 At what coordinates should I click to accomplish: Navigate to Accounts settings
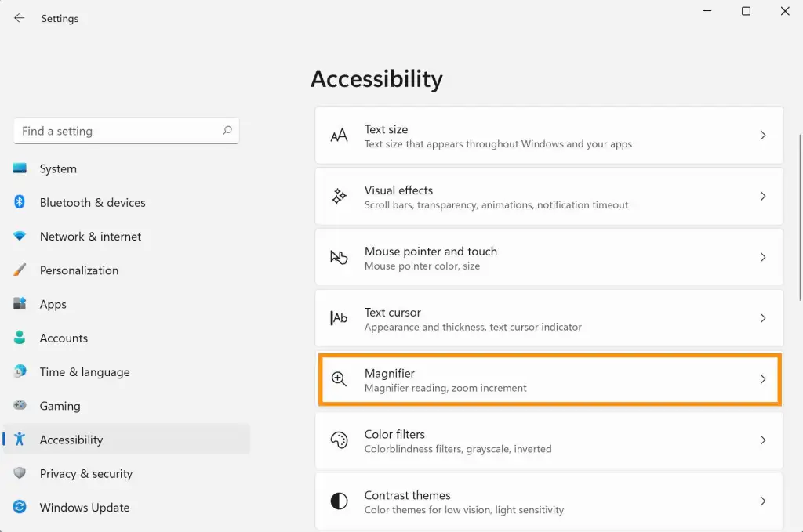[126, 338]
